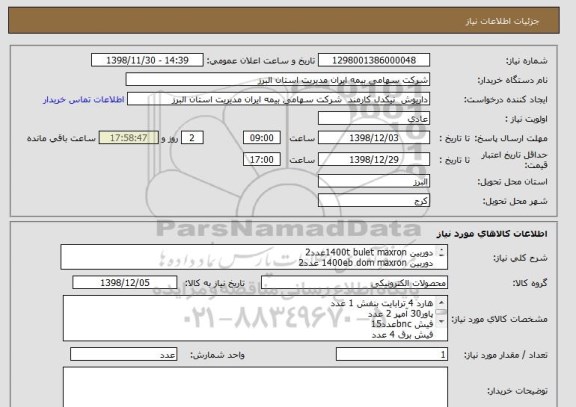Click the line هارد 4 ترابایت بنفش 1 عدد
The height and width of the screenshot is (407, 576).
[382, 303]
